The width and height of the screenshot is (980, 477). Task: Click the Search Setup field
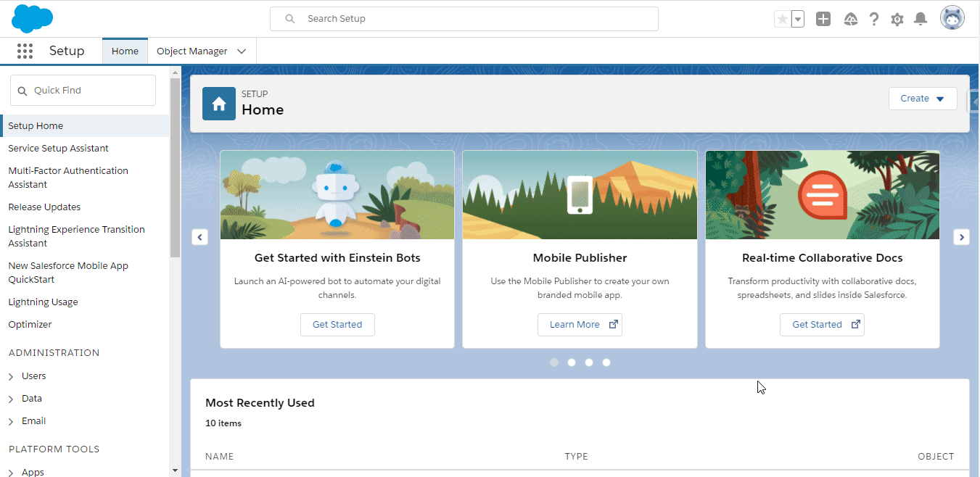(464, 19)
